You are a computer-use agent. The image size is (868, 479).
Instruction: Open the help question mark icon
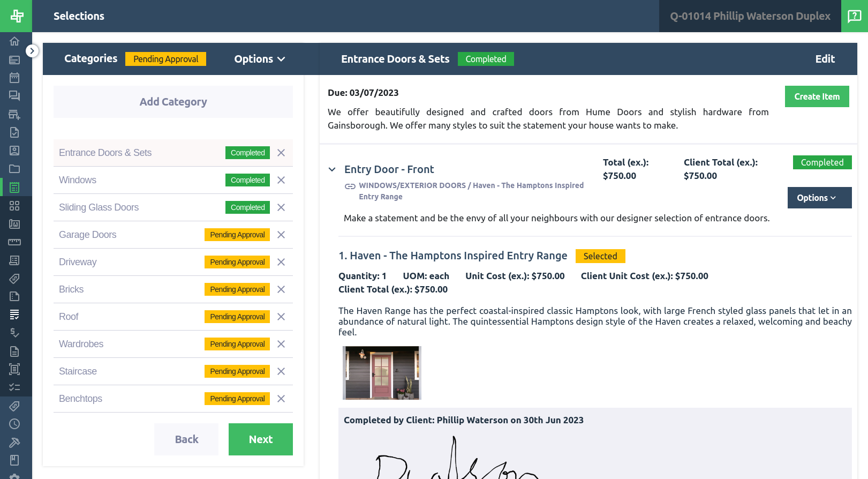(854, 16)
